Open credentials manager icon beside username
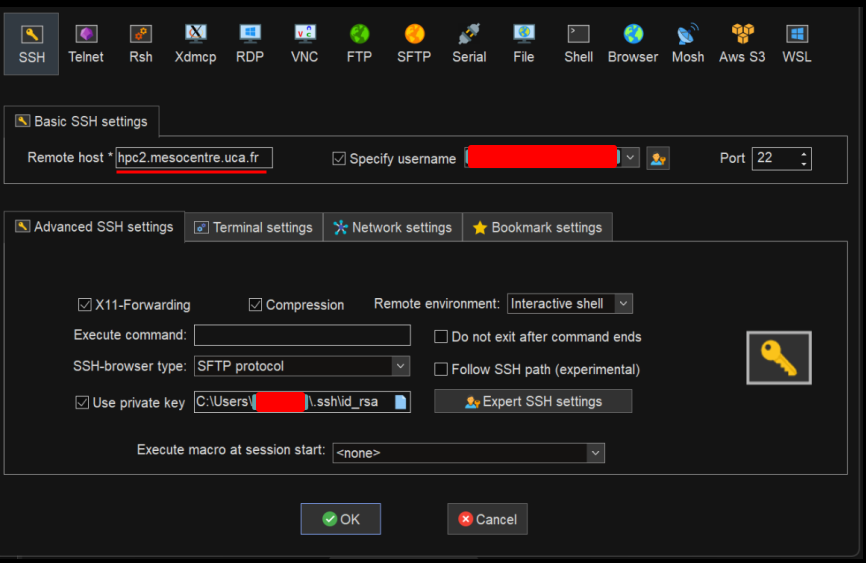The width and height of the screenshot is (866, 563). 658,159
